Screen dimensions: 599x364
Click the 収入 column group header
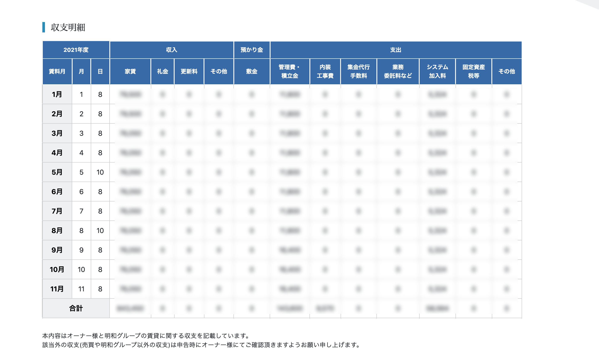pos(172,50)
